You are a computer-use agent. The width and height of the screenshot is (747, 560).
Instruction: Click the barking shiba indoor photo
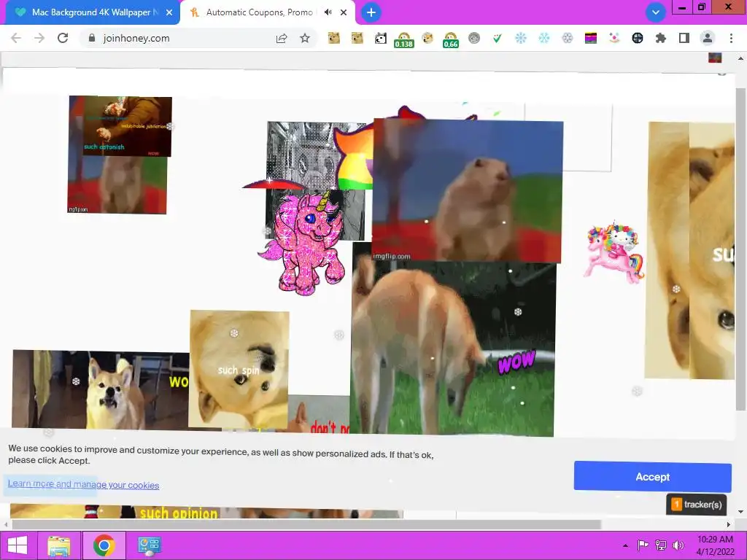100,391
